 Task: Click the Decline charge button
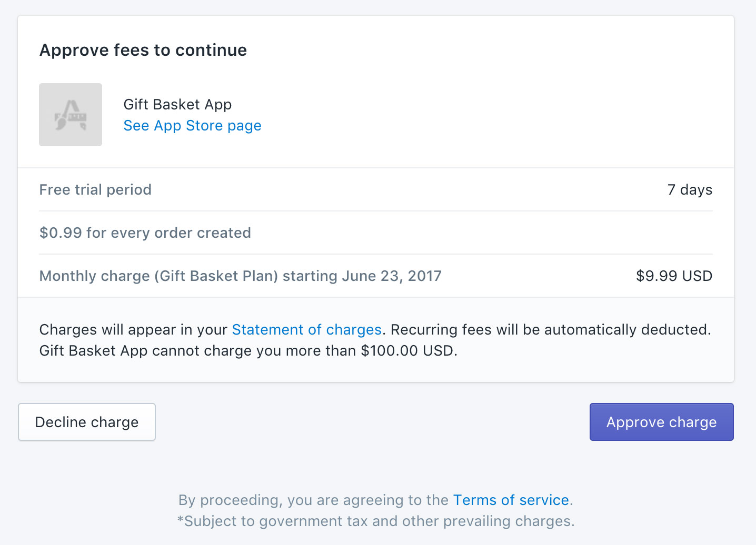pos(87,422)
